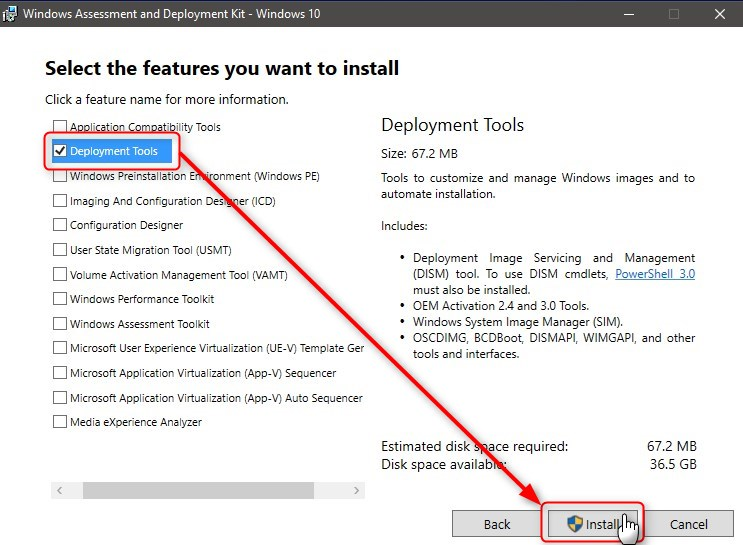Uncheck the Deployment Tools checkbox
The image size is (743, 545).
tap(60, 151)
